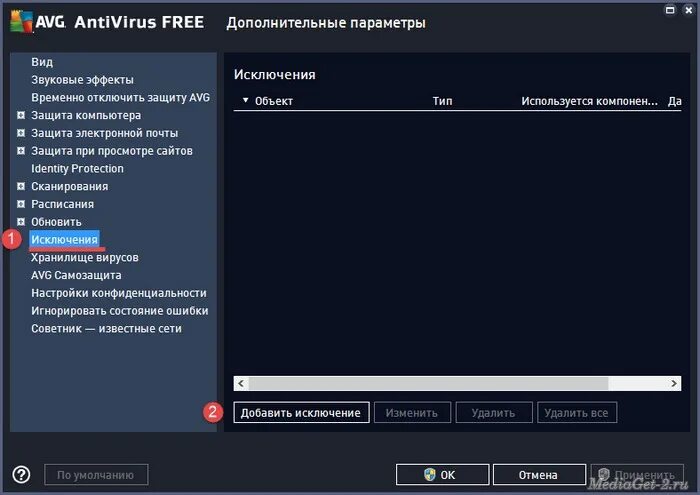Image resolution: width=700 pixels, height=495 pixels.
Task: Select Защита компьютера label
Action: 86,115
